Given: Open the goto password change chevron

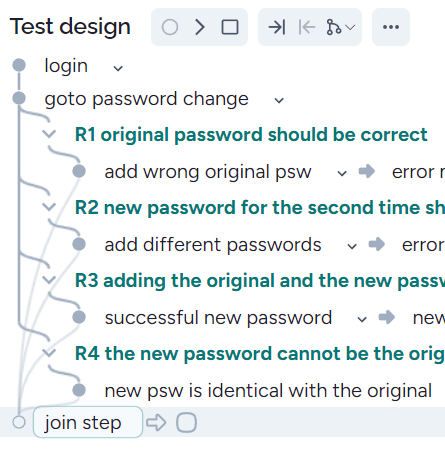Looking at the screenshot, I should click(279, 100).
